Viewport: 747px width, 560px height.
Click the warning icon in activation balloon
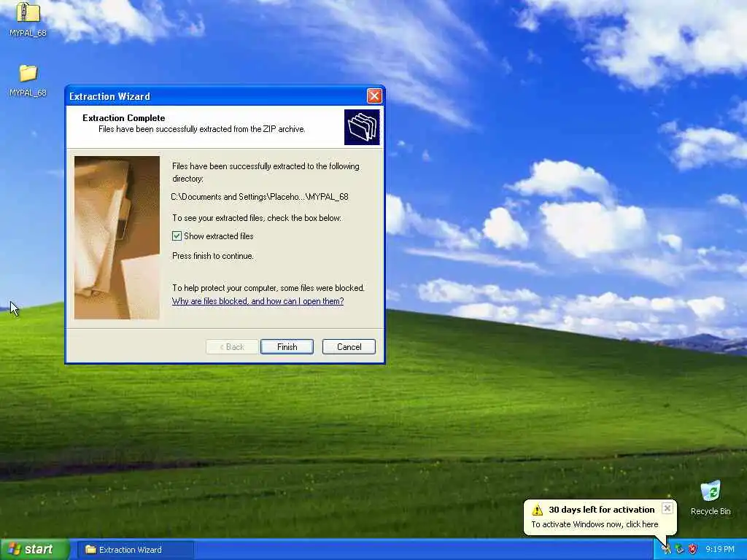(x=538, y=510)
